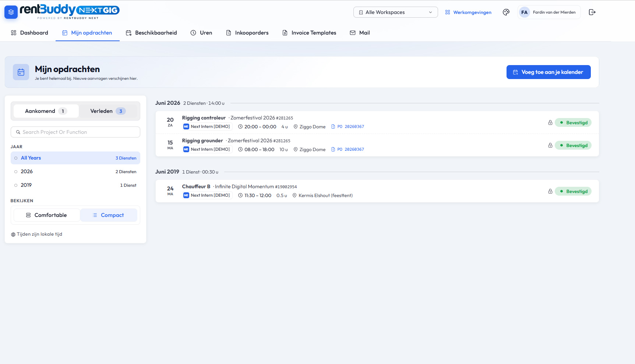Image resolution: width=635 pixels, height=364 pixels.
Task: Open the Alle Workspaces dropdown
Action: pyautogui.click(x=396, y=12)
